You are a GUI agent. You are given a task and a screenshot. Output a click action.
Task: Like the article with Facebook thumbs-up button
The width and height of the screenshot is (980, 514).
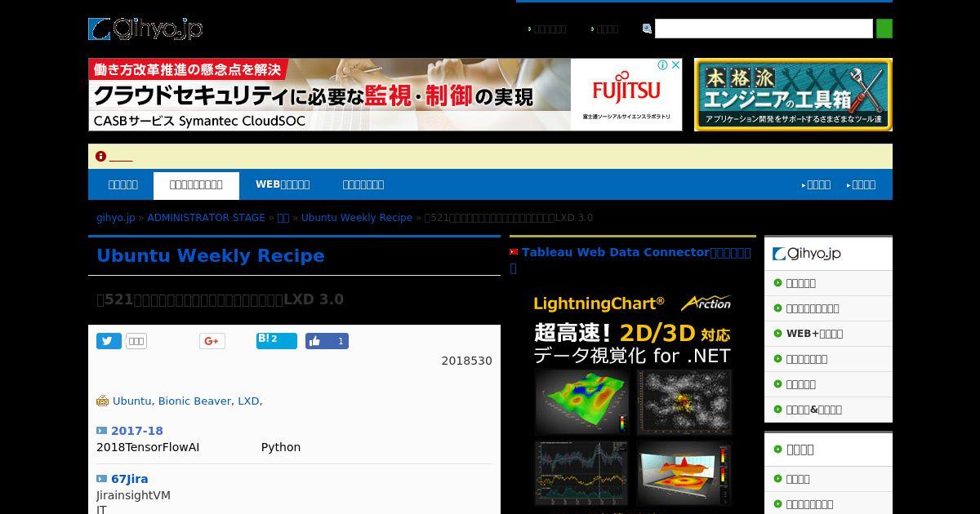point(327,341)
